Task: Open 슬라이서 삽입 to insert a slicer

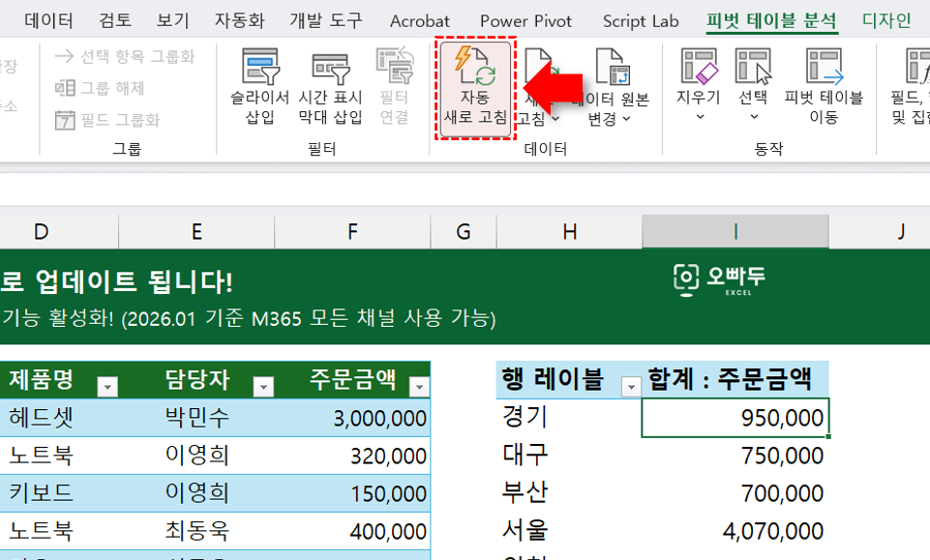Action: [x=258, y=87]
